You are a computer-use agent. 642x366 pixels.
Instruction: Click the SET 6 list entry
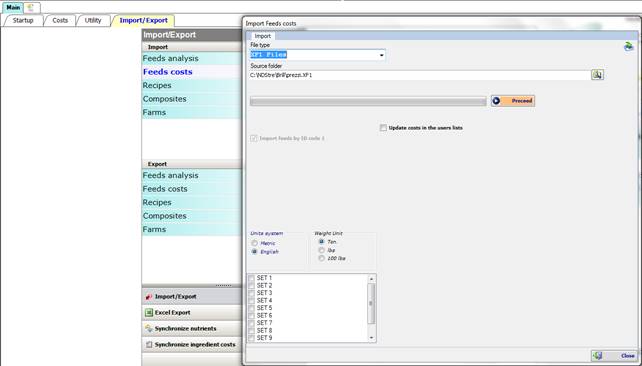click(x=264, y=316)
